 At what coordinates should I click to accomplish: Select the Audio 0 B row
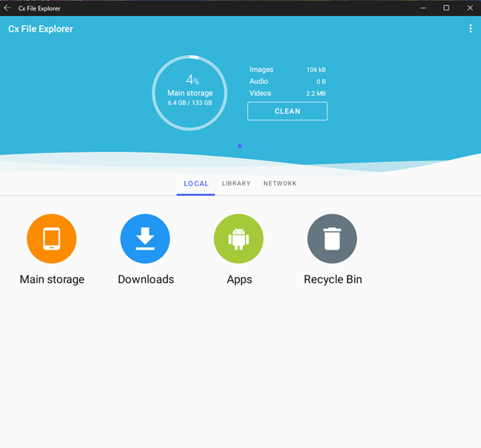287,82
